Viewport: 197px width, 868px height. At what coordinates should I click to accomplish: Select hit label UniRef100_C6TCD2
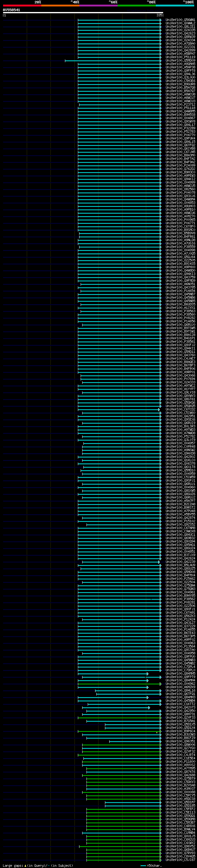(180, 409)
